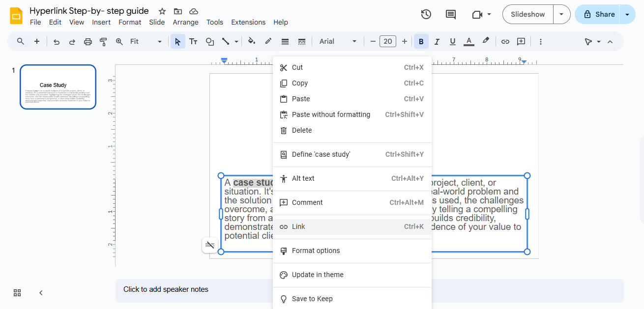The height and width of the screenshot is (309, 644).
Task: Open text color picker
Action: 468,42
